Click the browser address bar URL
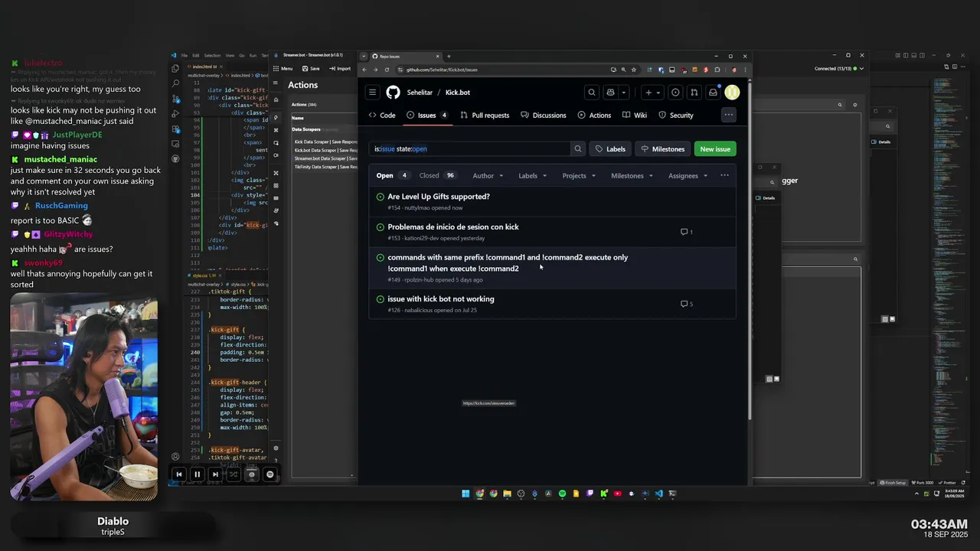The width and height of the screenshot is (980, 551). coord(442,70)
